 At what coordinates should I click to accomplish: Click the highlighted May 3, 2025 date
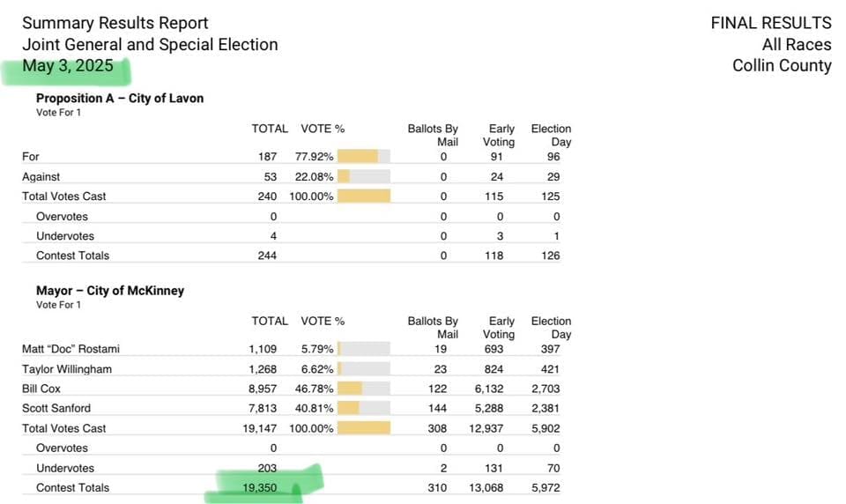click(68, 66)
